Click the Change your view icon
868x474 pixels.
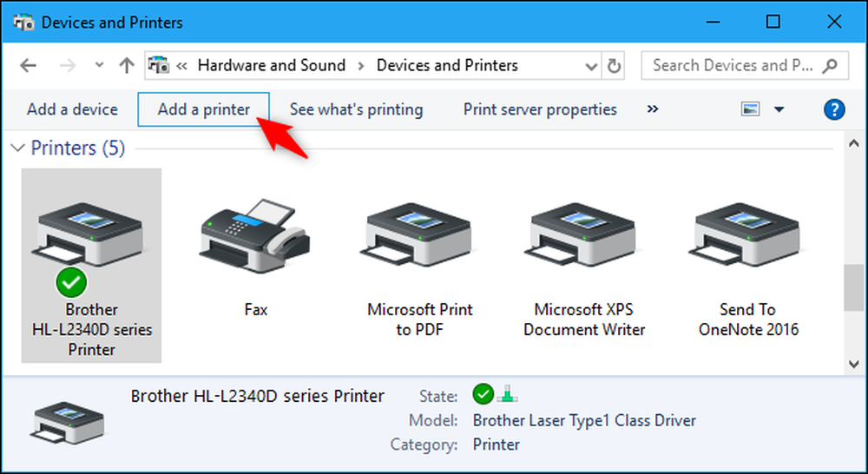click(751, 109)
